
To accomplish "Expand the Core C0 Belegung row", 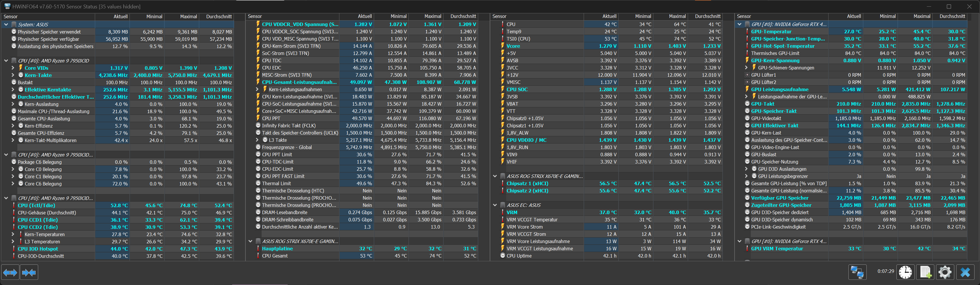I will [13, 169].
